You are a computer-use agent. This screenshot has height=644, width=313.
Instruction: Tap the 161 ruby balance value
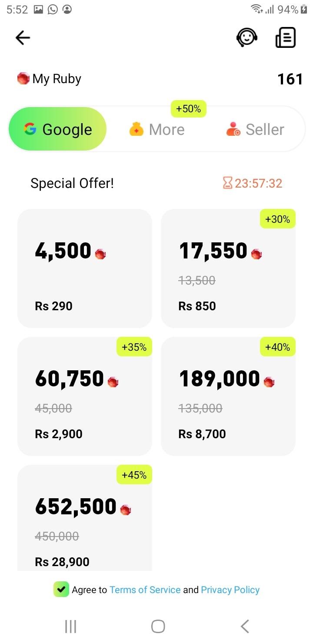click(290, 79)
